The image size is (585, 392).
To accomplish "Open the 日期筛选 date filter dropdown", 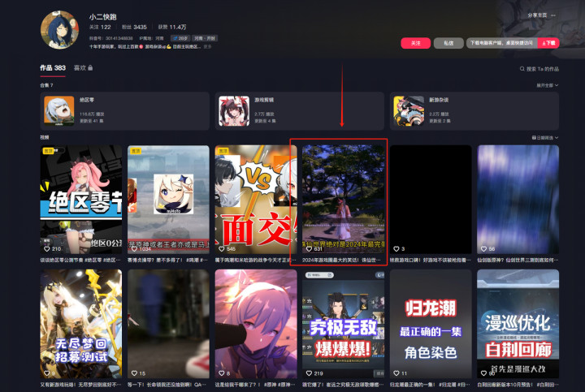I will pos(545,138).
